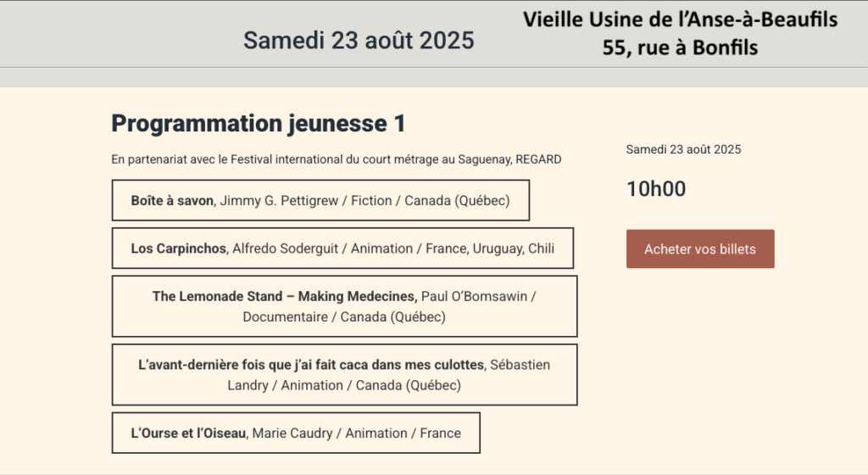Click France, Uruguay, Chili country text

pyautogui.click(x=490, y=249)
